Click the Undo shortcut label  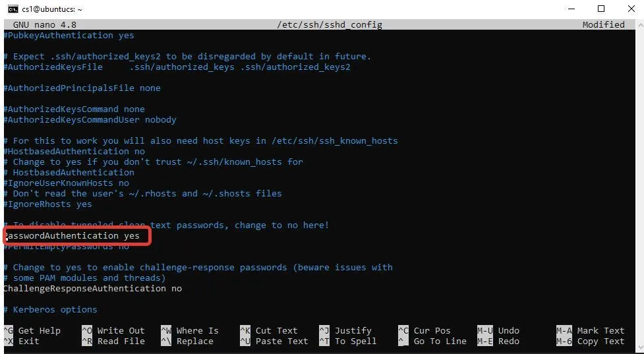pyautogui.click(x=508, y=330)
